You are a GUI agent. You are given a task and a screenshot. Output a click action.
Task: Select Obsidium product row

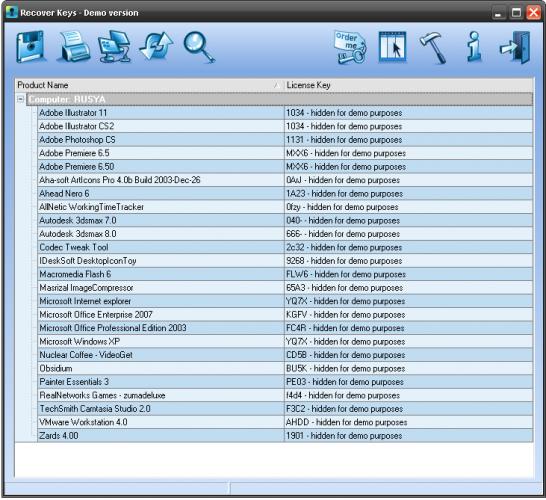[285, 368]
